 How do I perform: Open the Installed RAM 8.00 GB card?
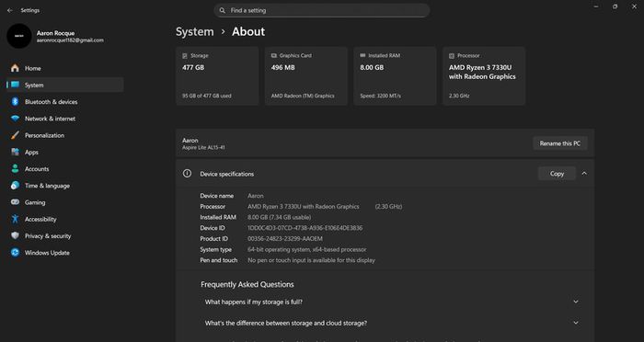click(395, 76)
